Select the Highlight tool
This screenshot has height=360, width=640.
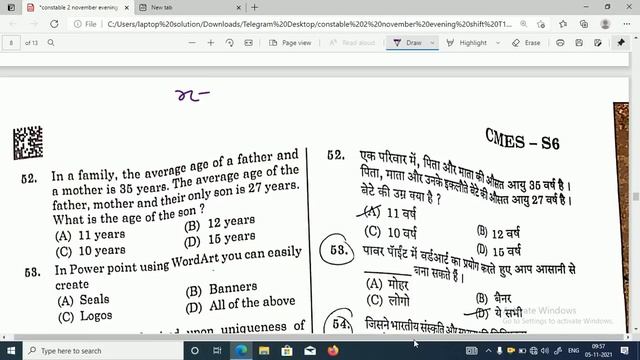click(467, 42)
